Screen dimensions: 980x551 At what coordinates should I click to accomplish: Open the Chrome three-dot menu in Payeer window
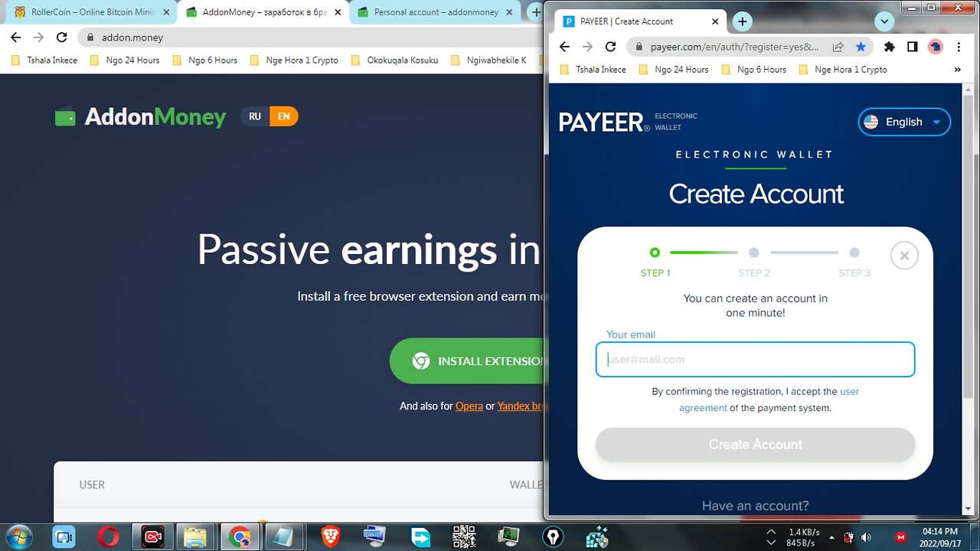(x=959, y=47)
